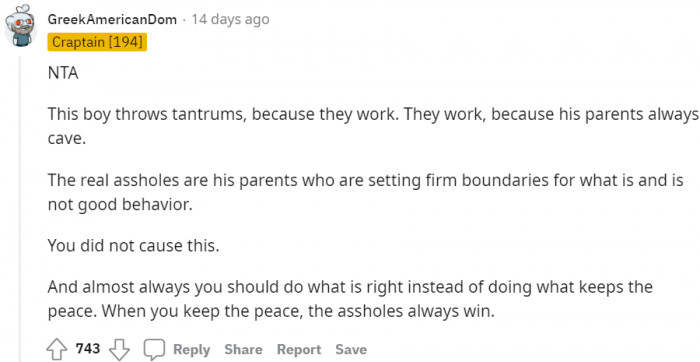Upvote GreekAmericanDom's comment

[56, 349]
